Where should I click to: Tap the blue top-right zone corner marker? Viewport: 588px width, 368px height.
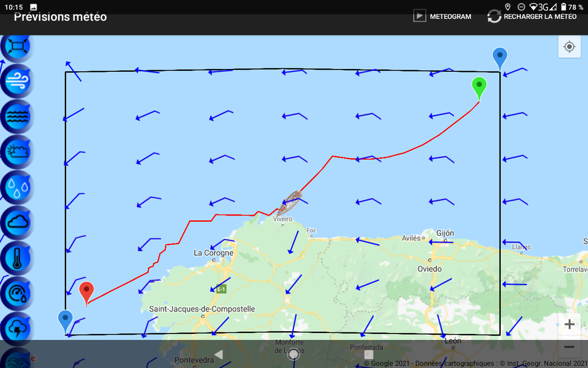click(500, 59)
